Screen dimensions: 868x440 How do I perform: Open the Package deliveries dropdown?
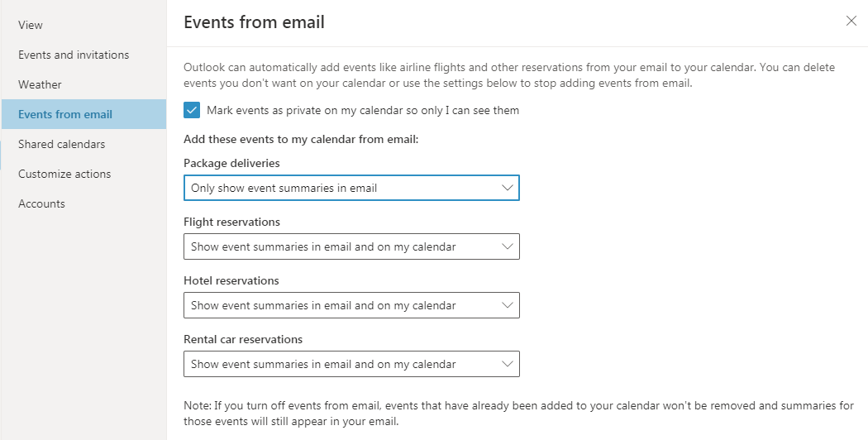click(351, 188)
